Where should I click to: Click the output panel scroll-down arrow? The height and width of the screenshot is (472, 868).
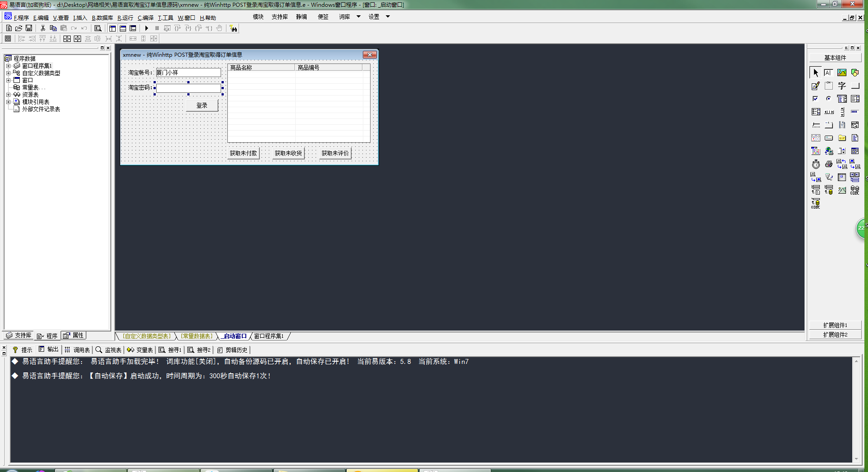tap(856, 459)
